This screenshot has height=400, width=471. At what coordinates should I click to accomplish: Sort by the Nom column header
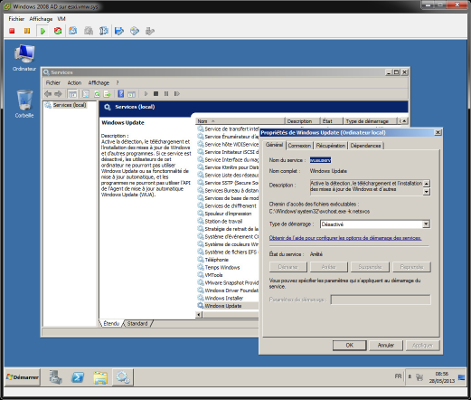(240, 121)
